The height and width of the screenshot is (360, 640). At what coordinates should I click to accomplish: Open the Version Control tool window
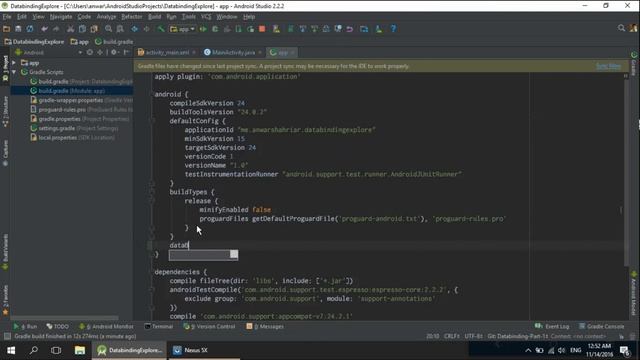coord(209,327)
